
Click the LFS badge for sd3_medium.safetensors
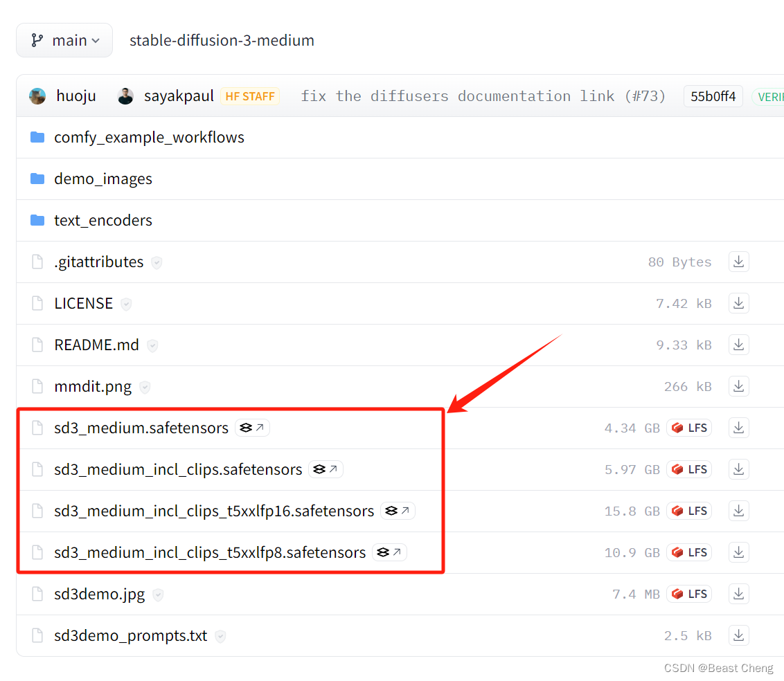tap(689, 428)
